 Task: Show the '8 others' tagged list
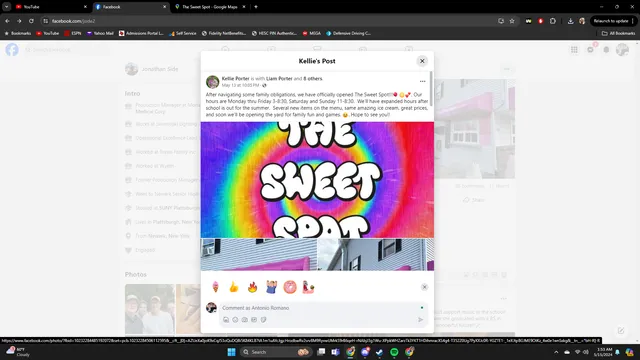click(313, 78)
